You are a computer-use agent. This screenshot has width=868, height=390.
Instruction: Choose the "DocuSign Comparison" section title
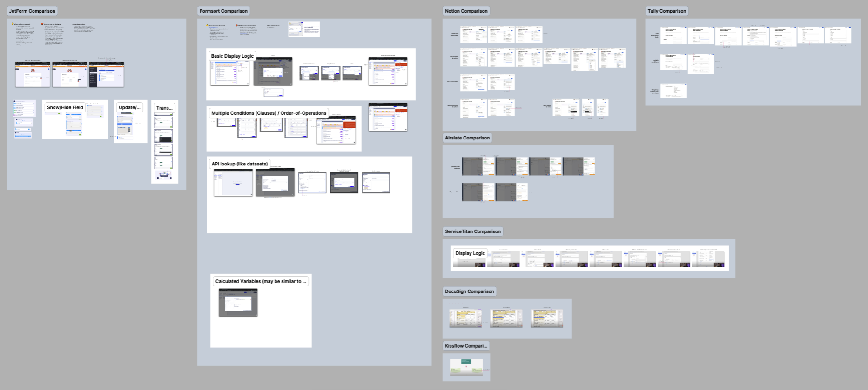pyautogui.click(x=470, y=291)
